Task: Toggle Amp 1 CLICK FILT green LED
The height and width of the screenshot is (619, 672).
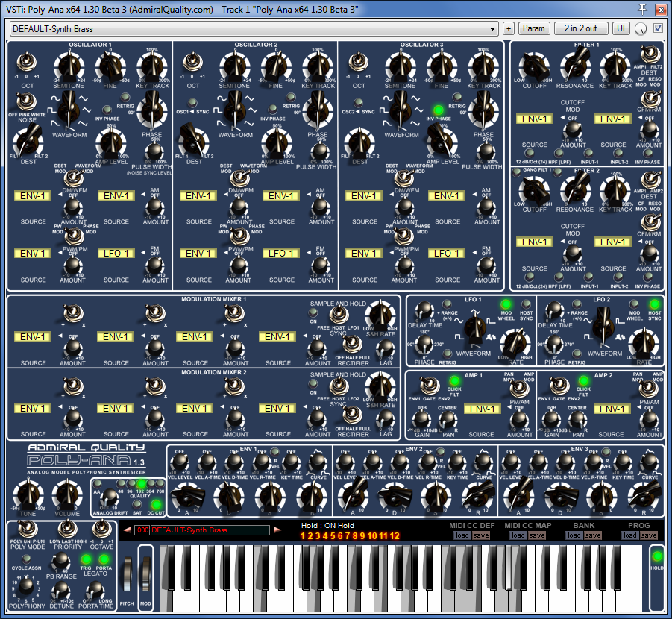Action: (x=454, y=380)
